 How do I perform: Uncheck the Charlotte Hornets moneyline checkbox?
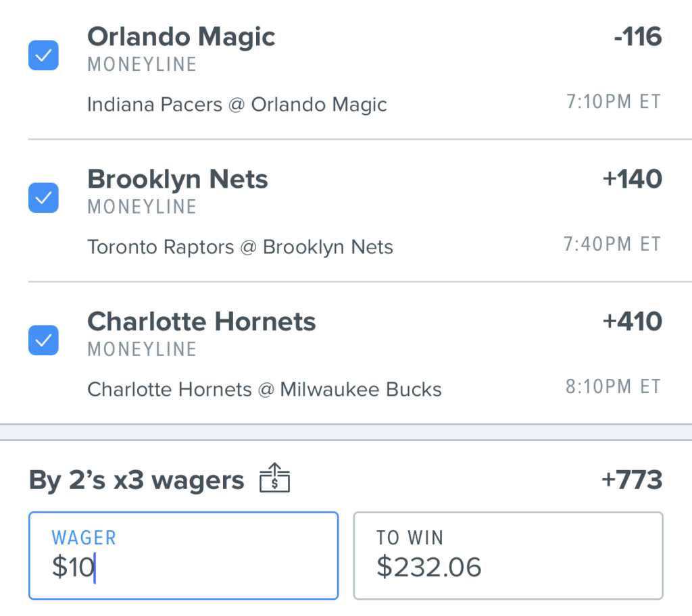[x=43, y=340]
